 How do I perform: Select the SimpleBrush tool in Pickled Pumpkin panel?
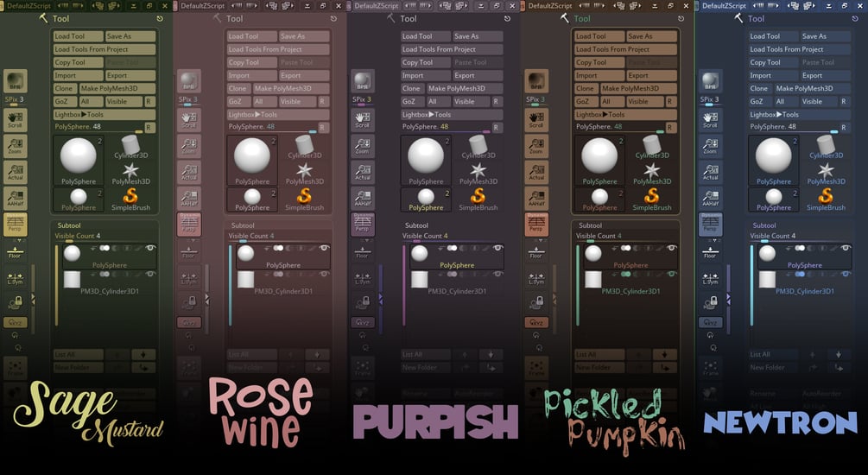pos(652,199)
